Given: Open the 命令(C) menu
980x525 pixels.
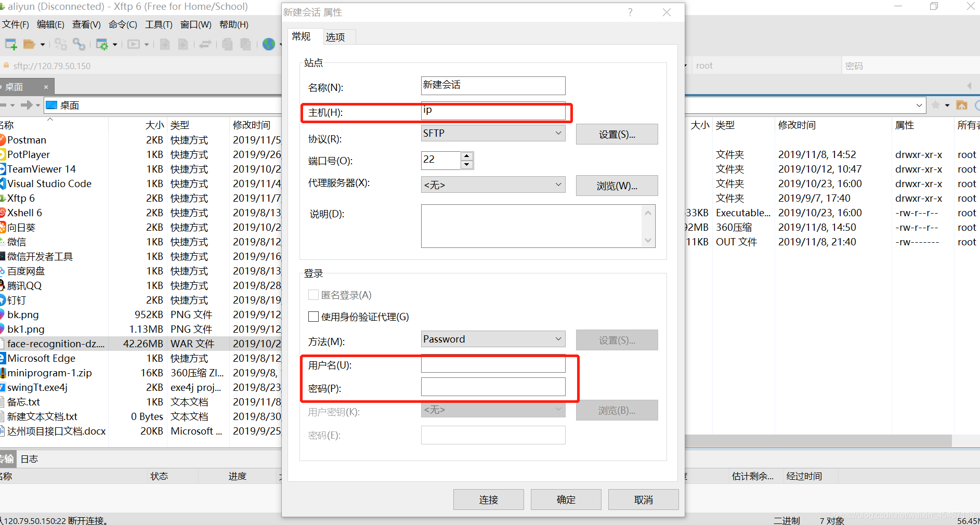Looking at the screenshot, I should tap(123, 24).
